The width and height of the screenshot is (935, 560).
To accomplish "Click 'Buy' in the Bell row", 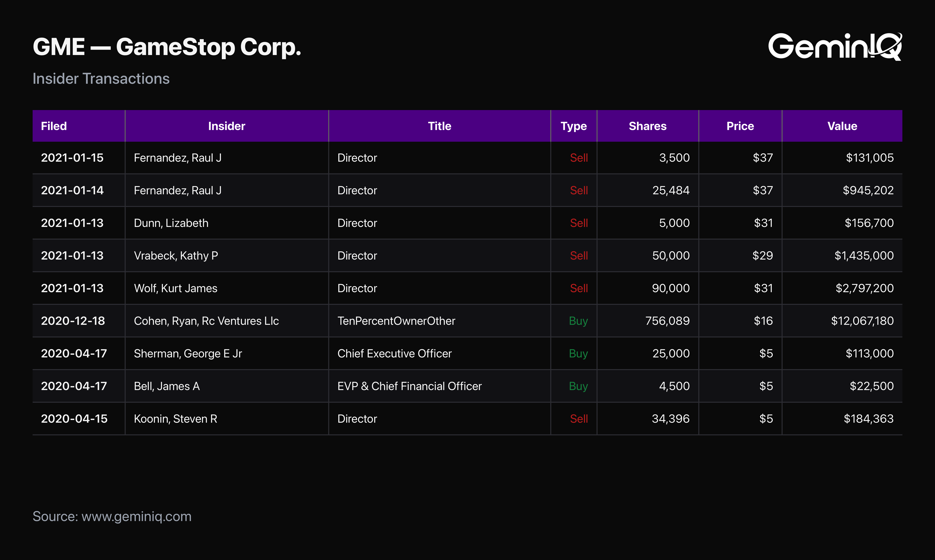I will tap(578, 386).
